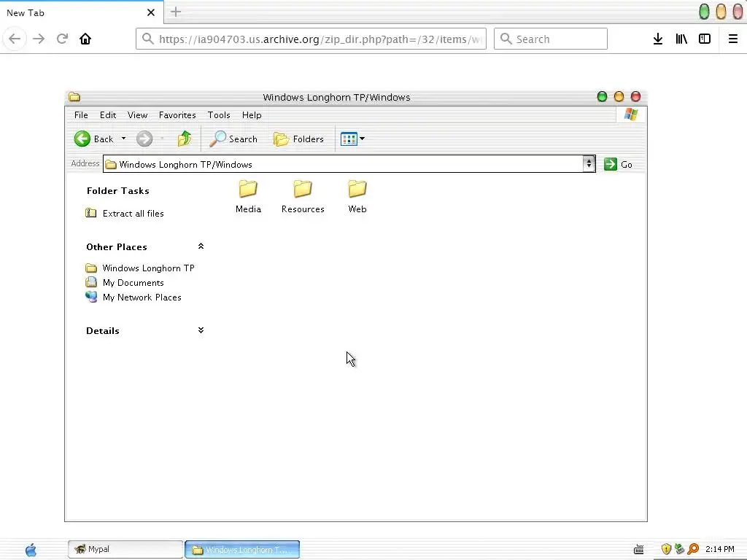Click the explorer Search magnifier button
The width and height of the screenshot is (747, 560).
(233, 139)
